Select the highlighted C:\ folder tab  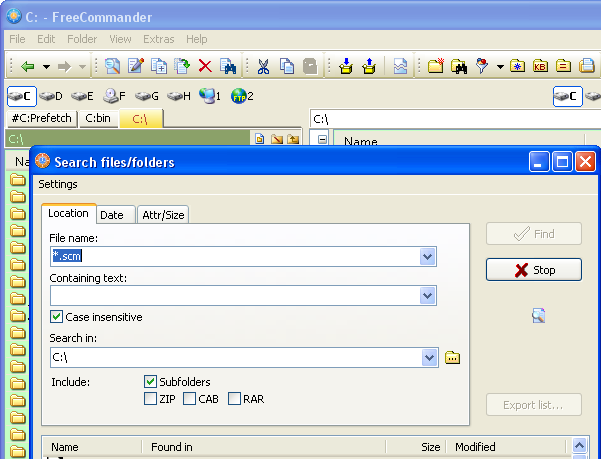point(141,118)
